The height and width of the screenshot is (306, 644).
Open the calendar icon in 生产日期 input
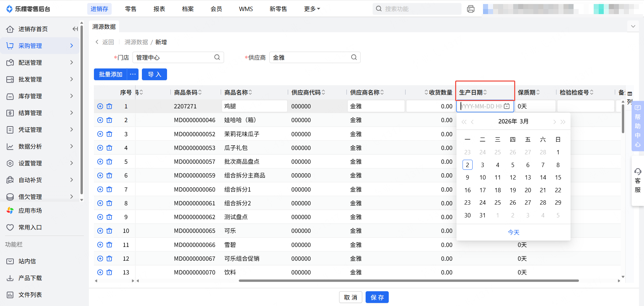(x=507, y=106)
